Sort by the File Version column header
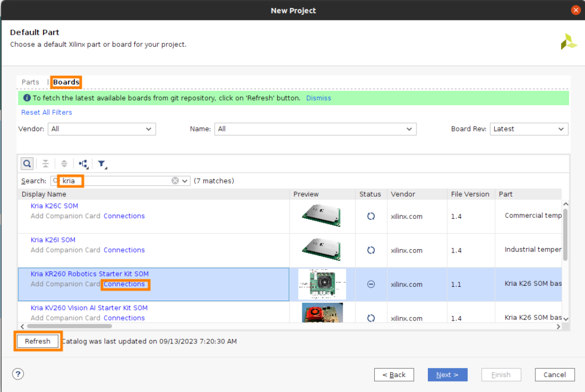Viewport: 585px width, 392px height. pos(471,194)
